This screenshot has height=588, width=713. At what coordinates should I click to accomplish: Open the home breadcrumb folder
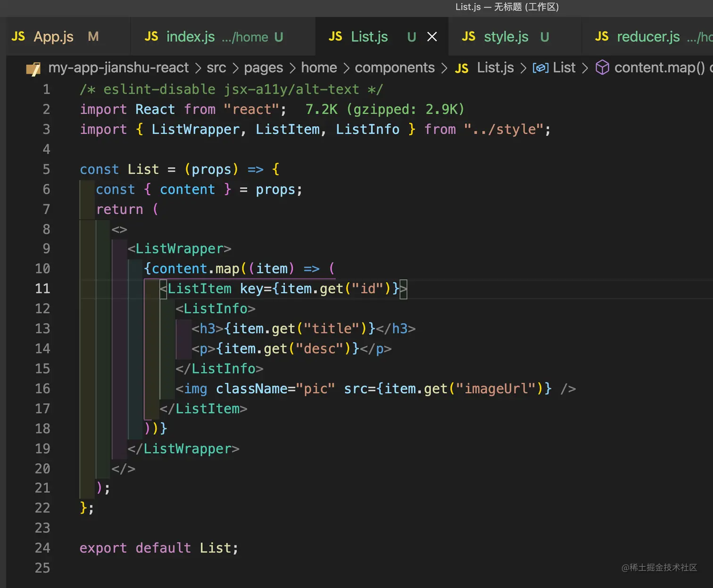pos(319,68)
